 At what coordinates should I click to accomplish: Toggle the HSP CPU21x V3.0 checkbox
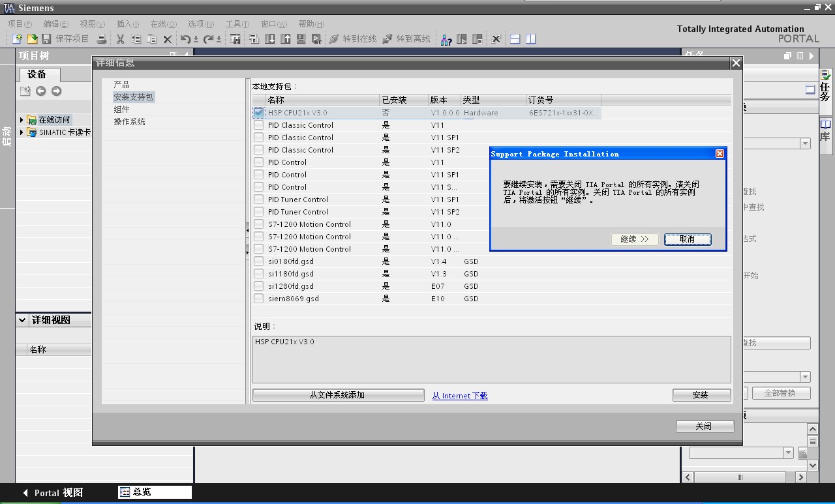(259, 113)
